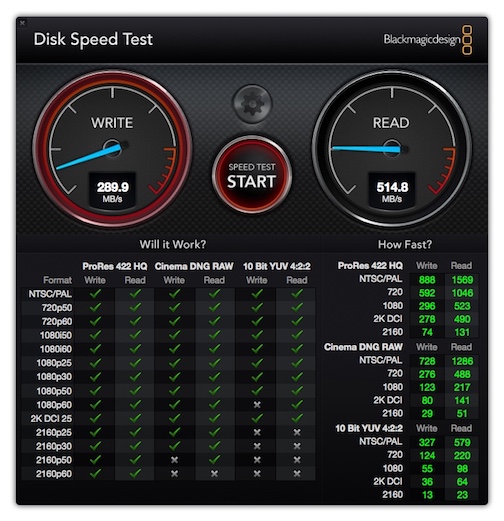Screen dimensions: 504x521
Task: Click ProRes 422 HQ write checkmark for NTSC/PAL
Action: pos(95,293)
